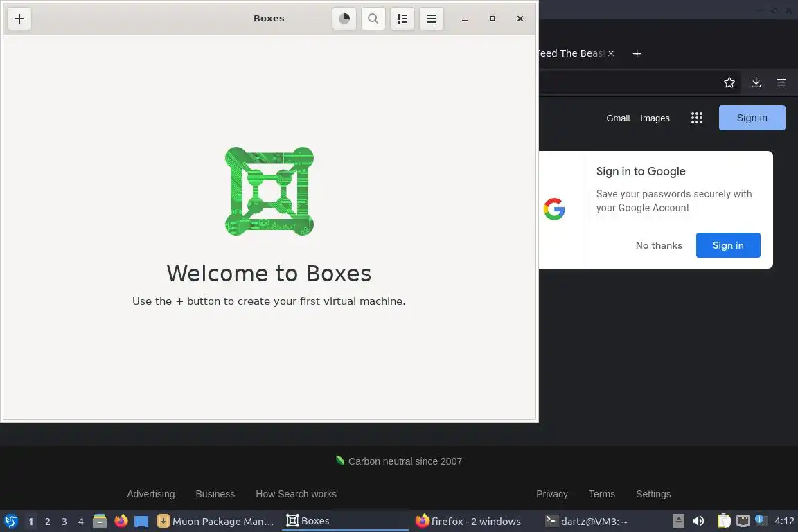Screen dimensions: 798x532
Task: Select the Boxes taskbar entry
Action: 345,522
